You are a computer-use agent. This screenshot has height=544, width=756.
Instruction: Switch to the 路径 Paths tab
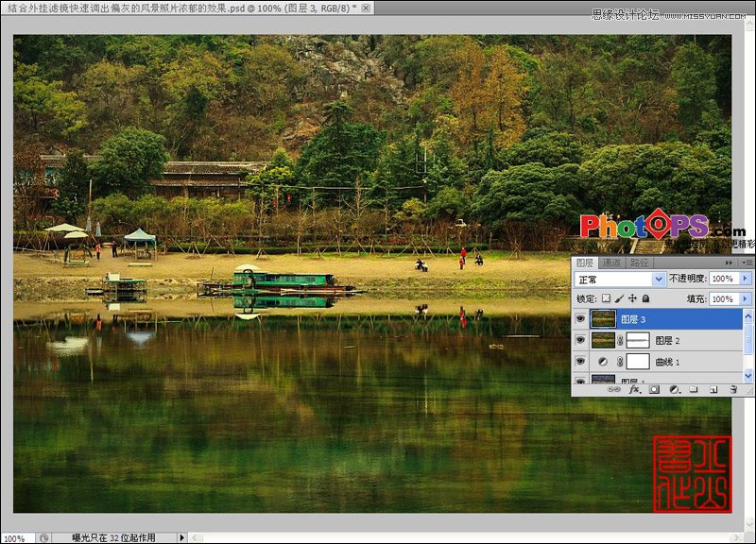(x=638, y=262)
